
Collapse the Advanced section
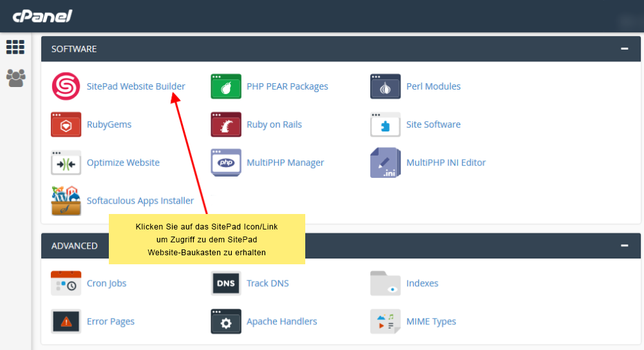pyautogui.click(x=624, y=246)
